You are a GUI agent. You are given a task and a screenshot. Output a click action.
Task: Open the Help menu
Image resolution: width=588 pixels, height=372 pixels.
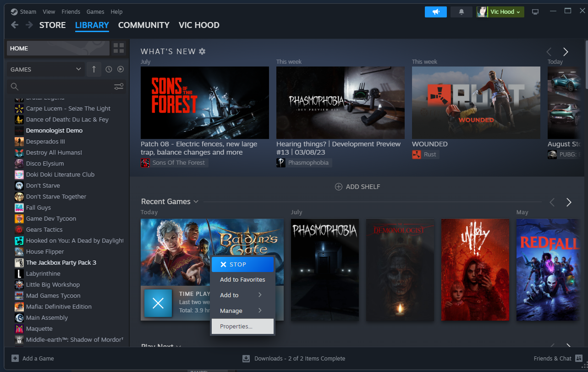[x=116, y=11]
